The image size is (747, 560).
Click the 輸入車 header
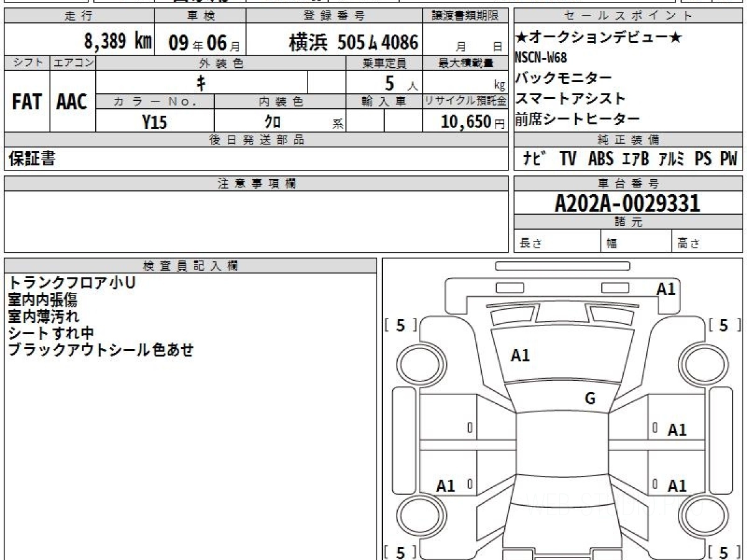385,102
